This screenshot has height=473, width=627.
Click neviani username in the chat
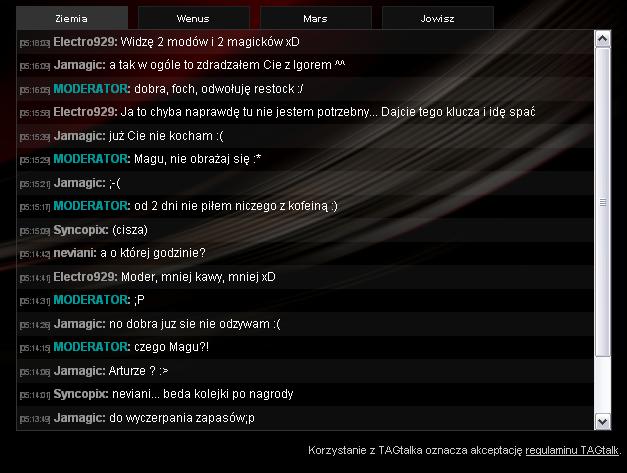pyautogui.click(x=75, y=253)
